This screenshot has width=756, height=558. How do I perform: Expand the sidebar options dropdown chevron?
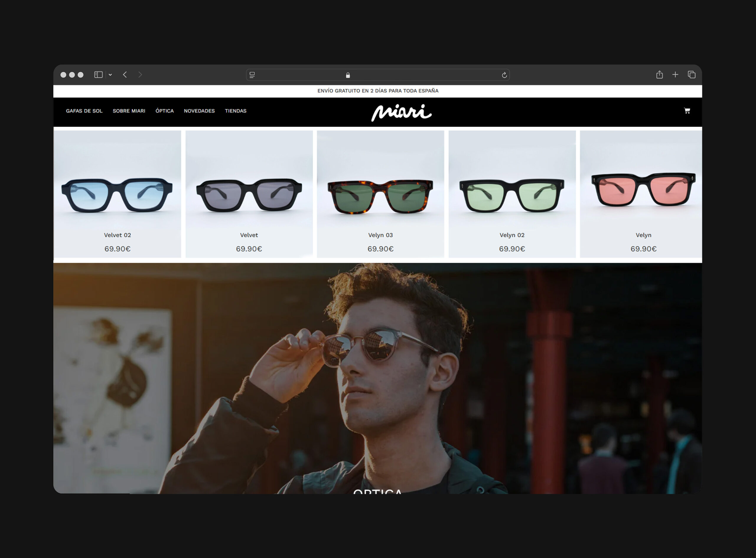[x=110, y=75]
